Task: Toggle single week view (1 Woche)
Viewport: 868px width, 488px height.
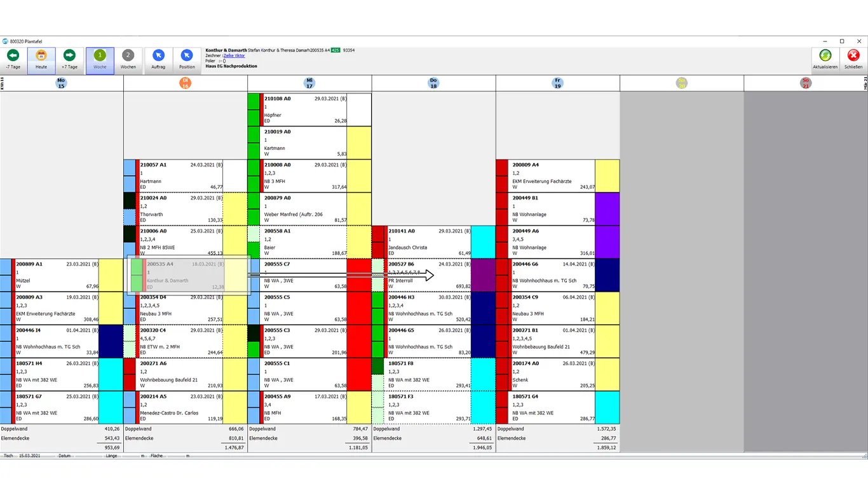Action: tap(100, 60)
